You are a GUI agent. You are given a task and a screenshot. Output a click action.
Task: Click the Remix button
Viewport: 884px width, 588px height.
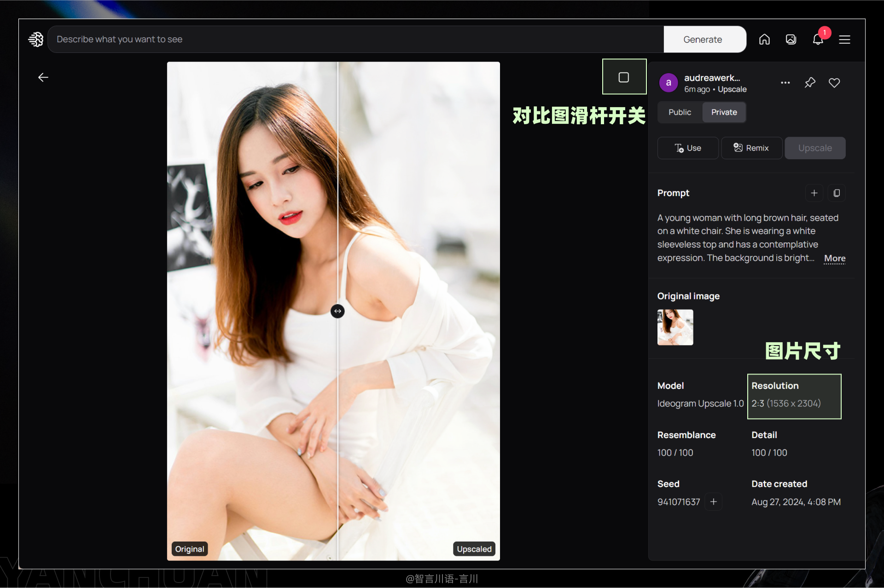click(751, 148)
